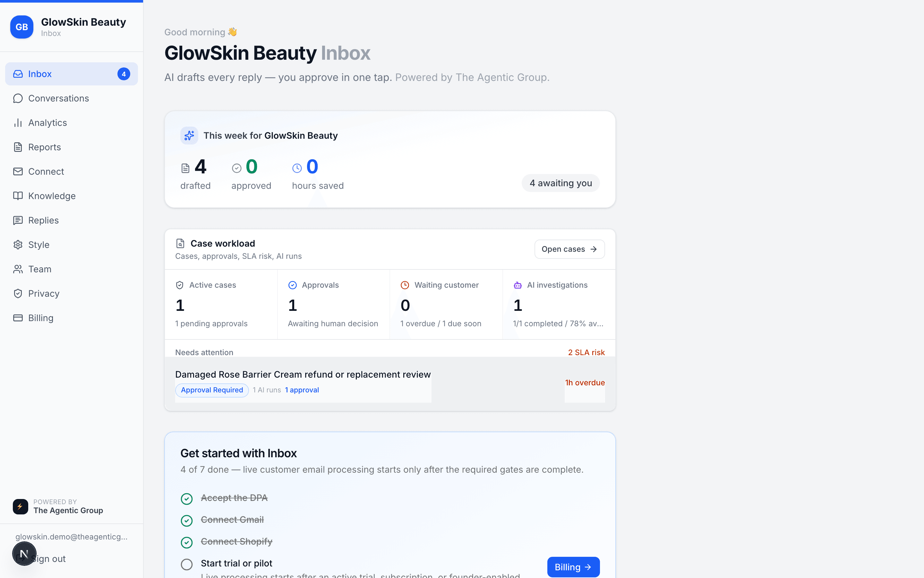Go to Conversations in the sidebar
924x578 pixels.
tap(72, 98)
